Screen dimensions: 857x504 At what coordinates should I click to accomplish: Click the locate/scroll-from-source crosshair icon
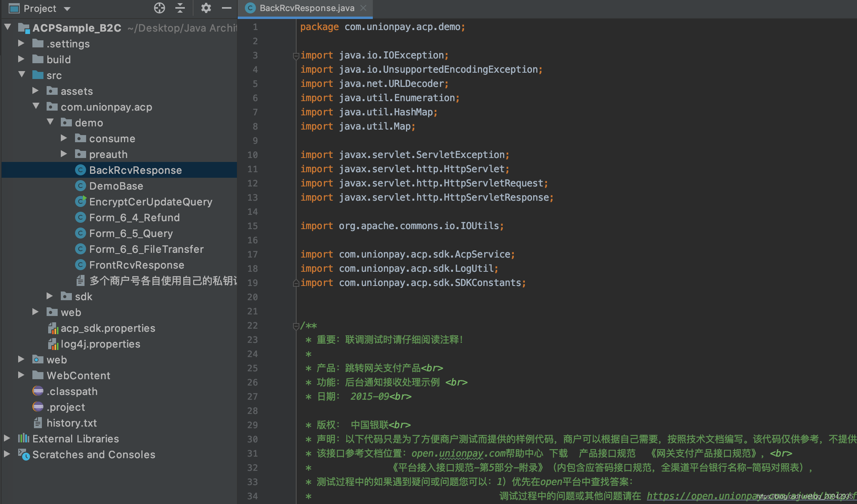point(159,8)
